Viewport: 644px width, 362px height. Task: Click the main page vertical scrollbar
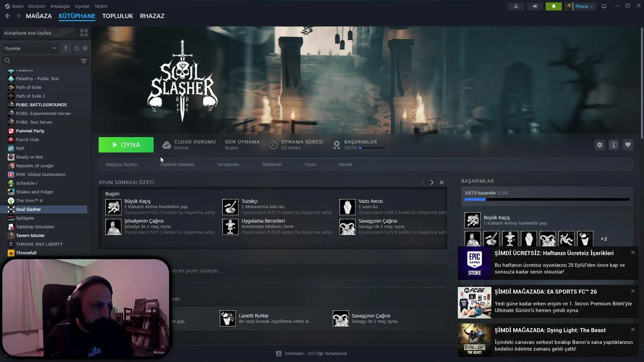[x=642, y=83]
